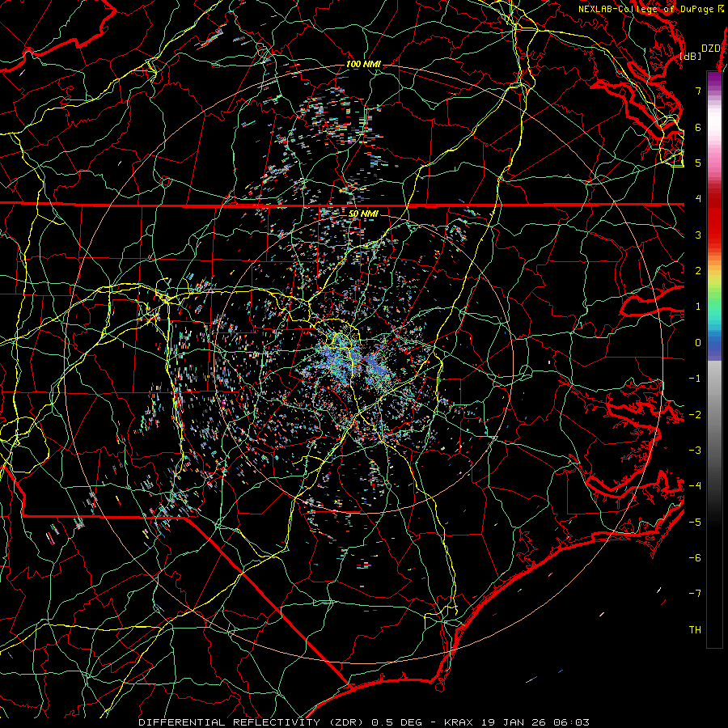Click the -3 dB scale label
This screenshot has height=728, width=728.
(x=695, y=450)
